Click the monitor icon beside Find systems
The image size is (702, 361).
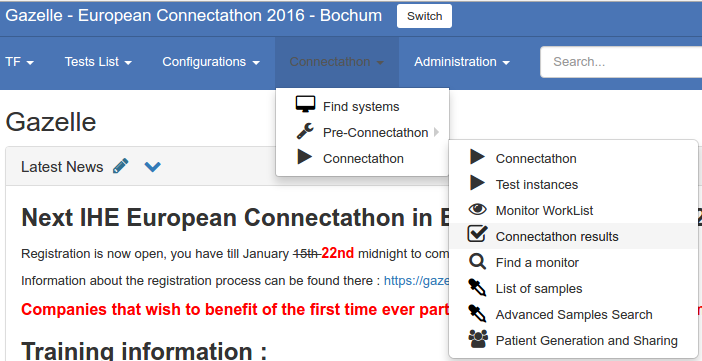(305, 104)
